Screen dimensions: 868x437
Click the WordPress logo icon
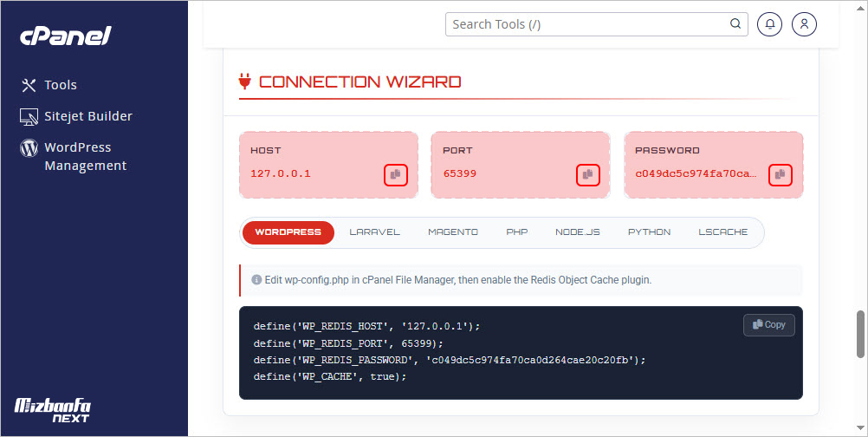(x=29, y=148)
